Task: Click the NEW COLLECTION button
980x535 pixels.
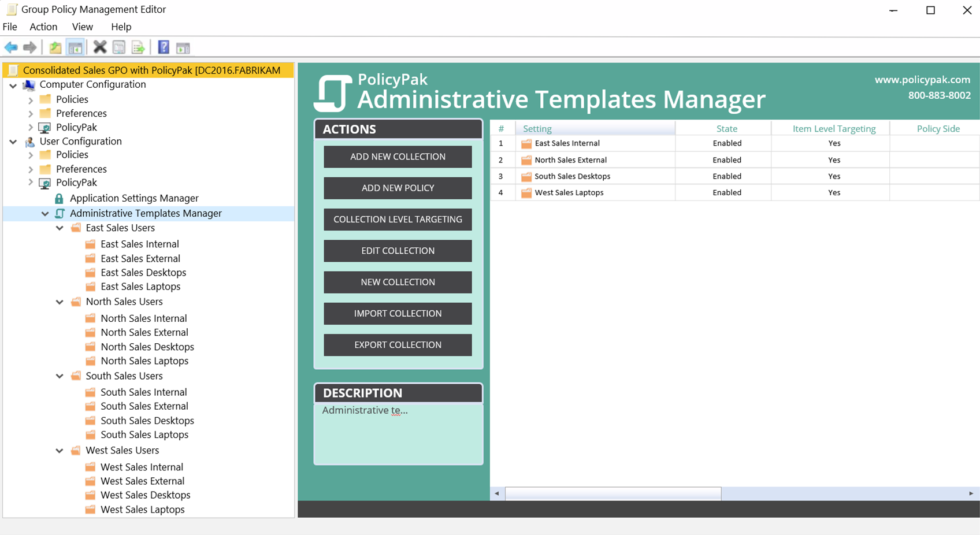Action: point(398,282)
